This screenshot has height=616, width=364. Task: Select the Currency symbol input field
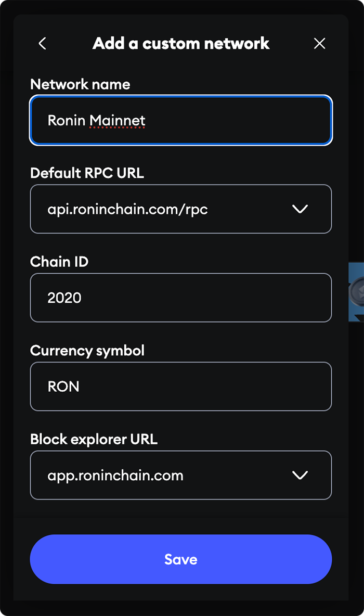(x=181, y=387)
